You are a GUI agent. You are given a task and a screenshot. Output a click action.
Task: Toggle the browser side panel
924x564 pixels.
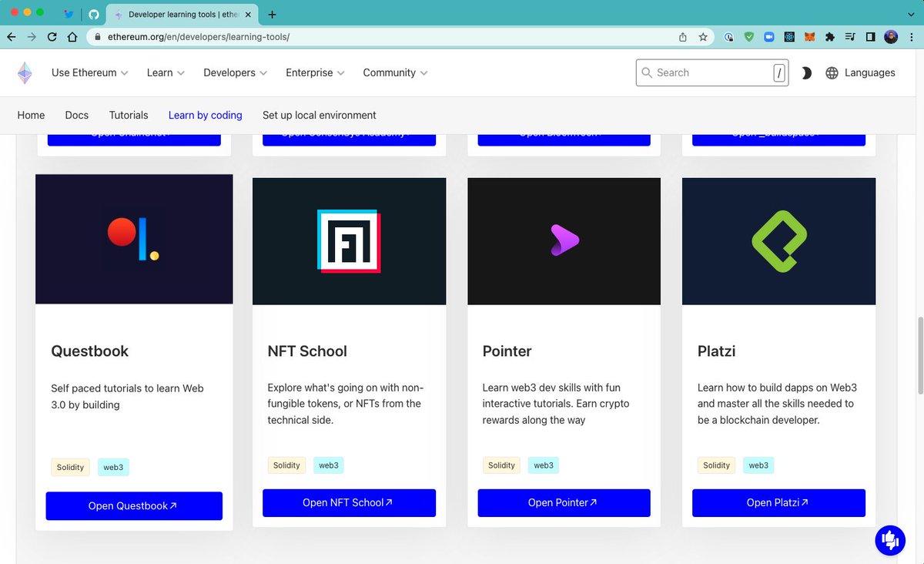870,36
